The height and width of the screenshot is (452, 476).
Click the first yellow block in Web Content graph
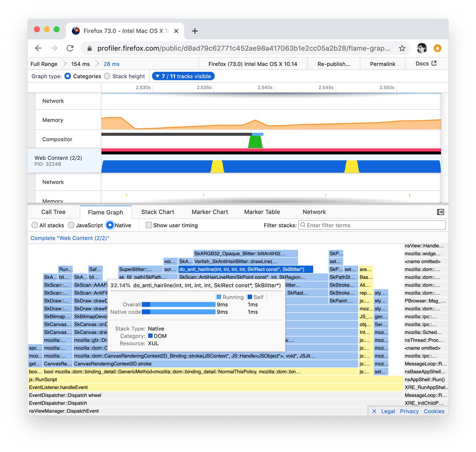[x=217, y=167]
